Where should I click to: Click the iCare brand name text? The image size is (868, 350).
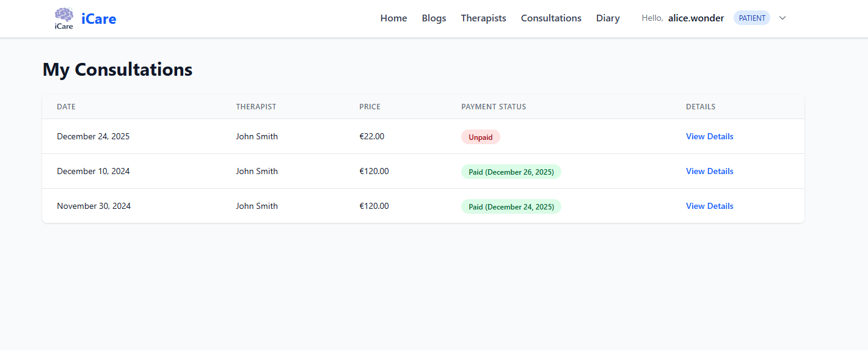[x=98, y=19]
